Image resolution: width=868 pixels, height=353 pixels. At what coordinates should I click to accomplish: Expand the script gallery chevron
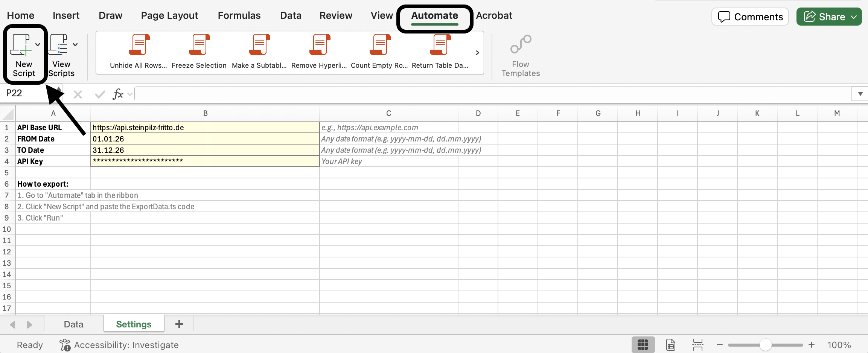click(x=477, y=53)
